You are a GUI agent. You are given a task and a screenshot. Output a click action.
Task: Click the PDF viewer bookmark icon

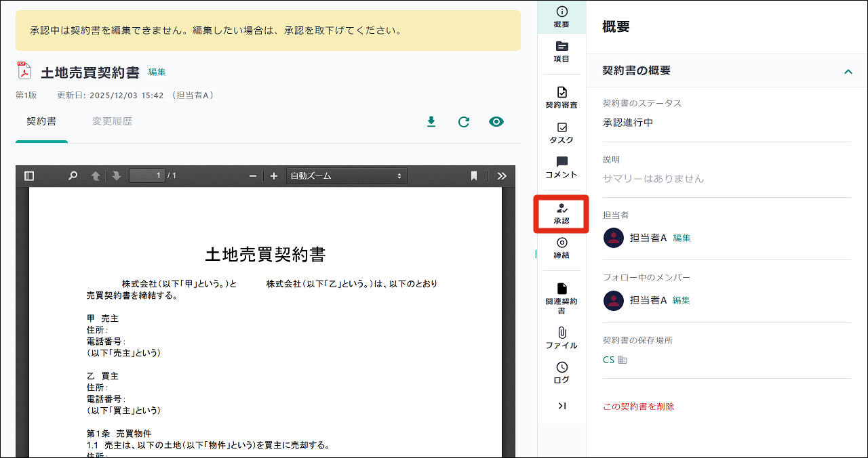coord(474,176)
